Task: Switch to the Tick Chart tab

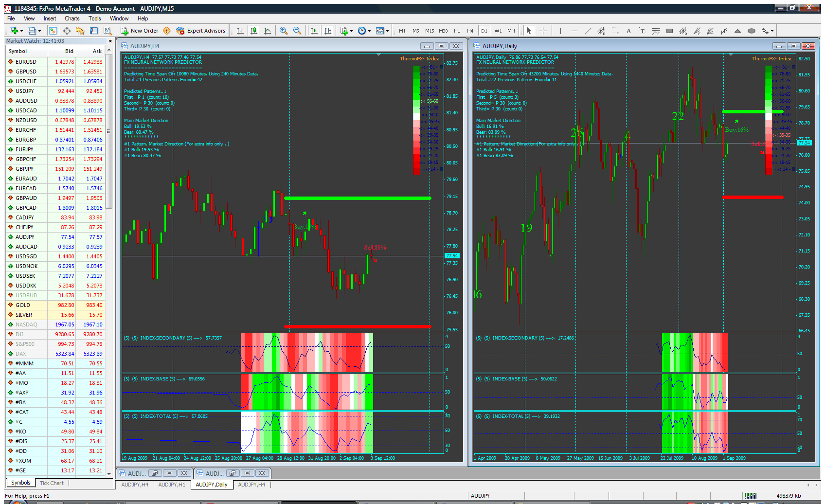Action: click(x=52, y=483)
